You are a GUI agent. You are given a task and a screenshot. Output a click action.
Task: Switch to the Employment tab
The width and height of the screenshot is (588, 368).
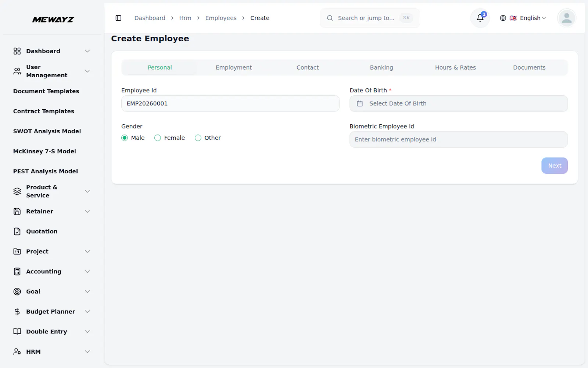[234, 67]
